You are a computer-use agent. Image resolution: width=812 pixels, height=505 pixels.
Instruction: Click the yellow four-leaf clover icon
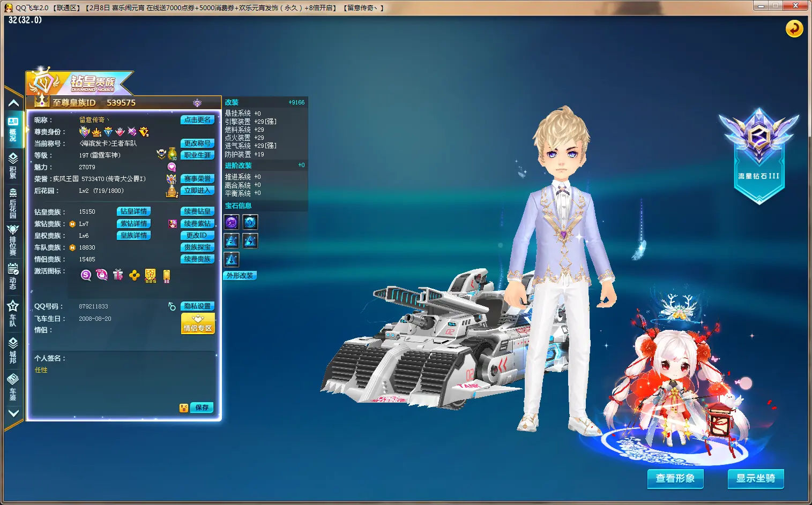tap(134, 275)
